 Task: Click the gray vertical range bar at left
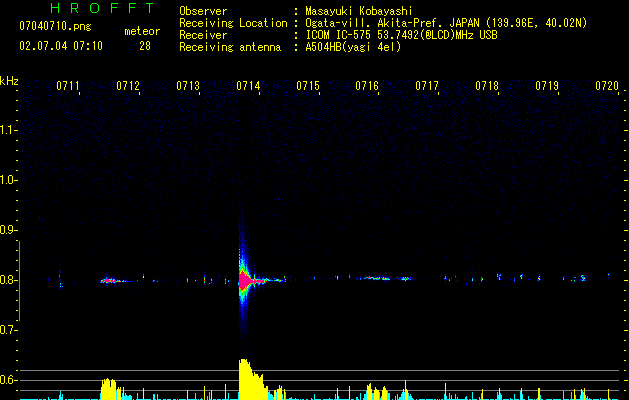click(19, 280)
